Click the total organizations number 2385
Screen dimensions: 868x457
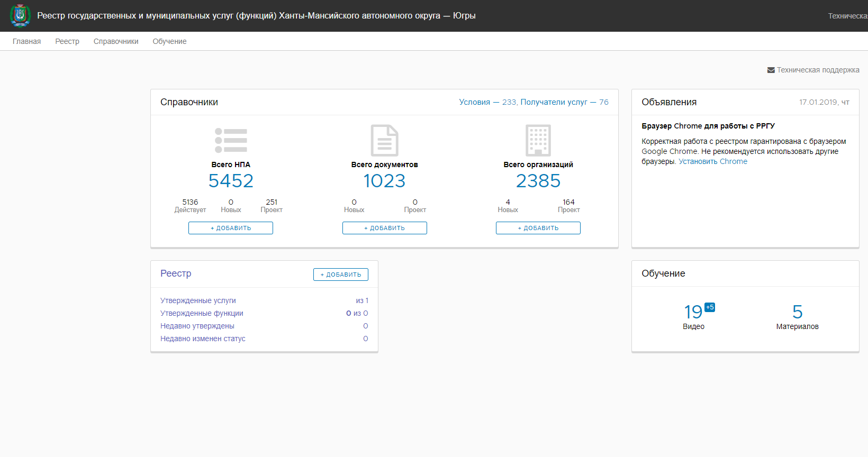(x=538, y=181)
